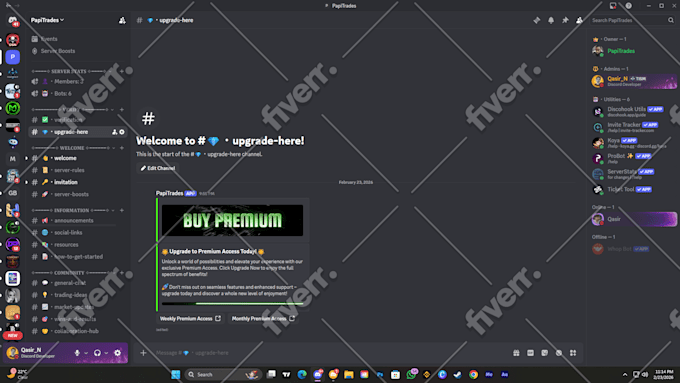Show hidden system tray icons
680x383 pixels.
pos(624,375)
